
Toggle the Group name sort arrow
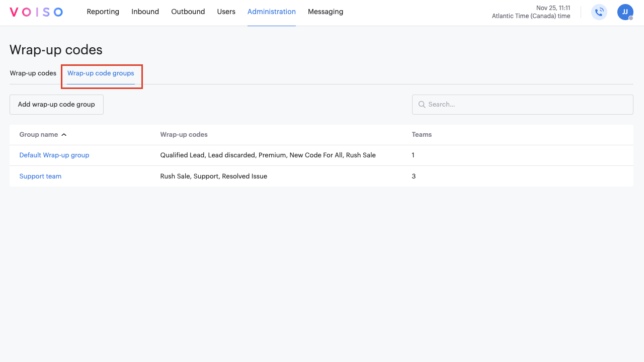pyautogui.click(x=64, y=135)
